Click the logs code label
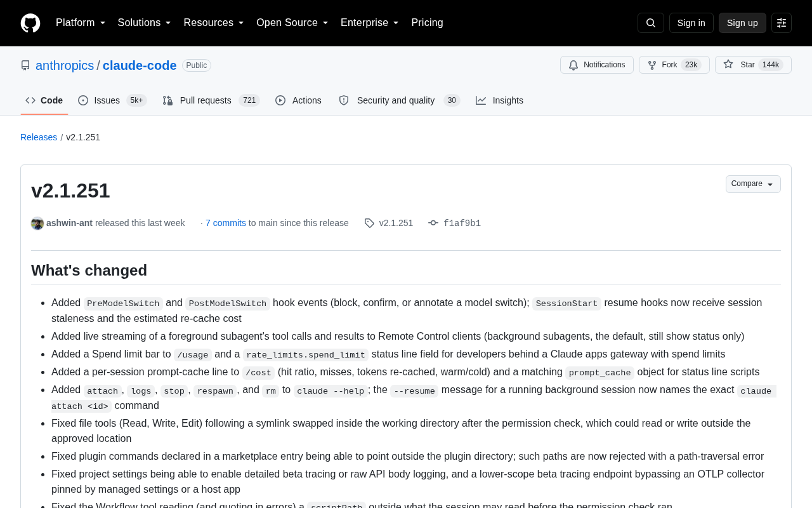 141,391
